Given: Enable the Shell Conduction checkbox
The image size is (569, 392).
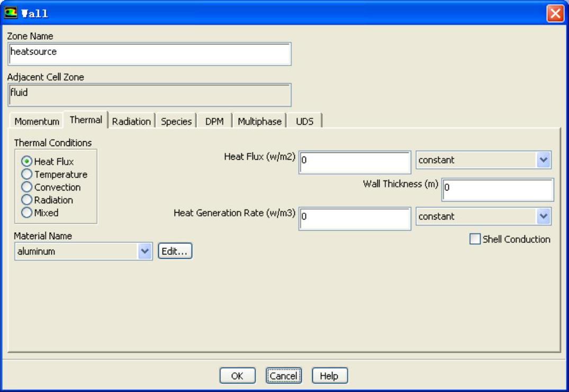Looking at the screenshot, I should point(475,239).
